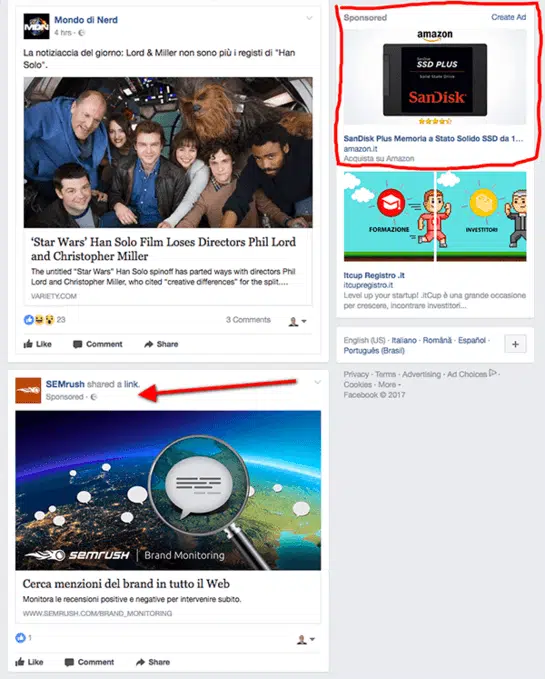Open the SEMrush page name link
The height and width of the screenshot is (679, 545).
65,384
